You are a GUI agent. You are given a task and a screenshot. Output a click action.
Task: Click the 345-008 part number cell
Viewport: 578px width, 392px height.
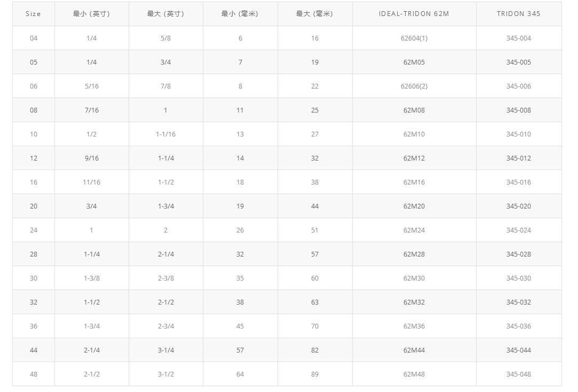click(x=518, y=110)
